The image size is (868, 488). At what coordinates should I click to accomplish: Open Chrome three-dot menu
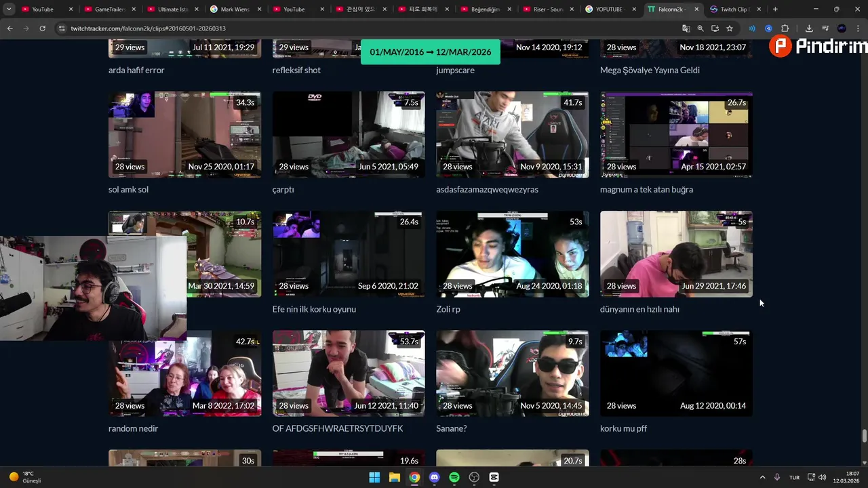(x=858, y=28)
